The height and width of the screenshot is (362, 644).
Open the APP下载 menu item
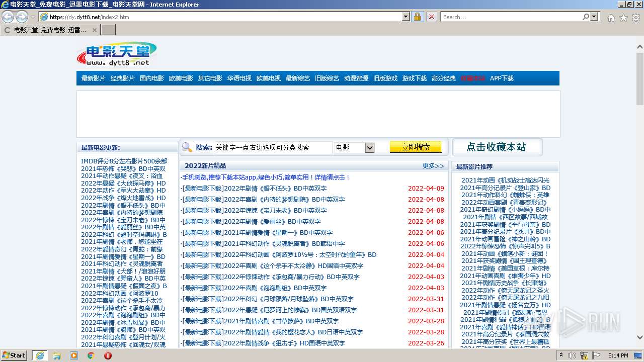tap(502, 78)
